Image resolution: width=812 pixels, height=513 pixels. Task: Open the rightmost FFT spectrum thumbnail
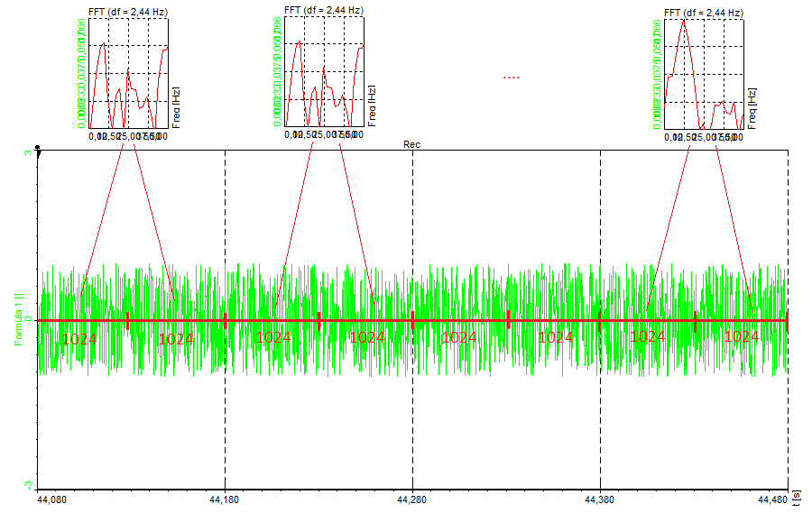click(x=705, y=75)
